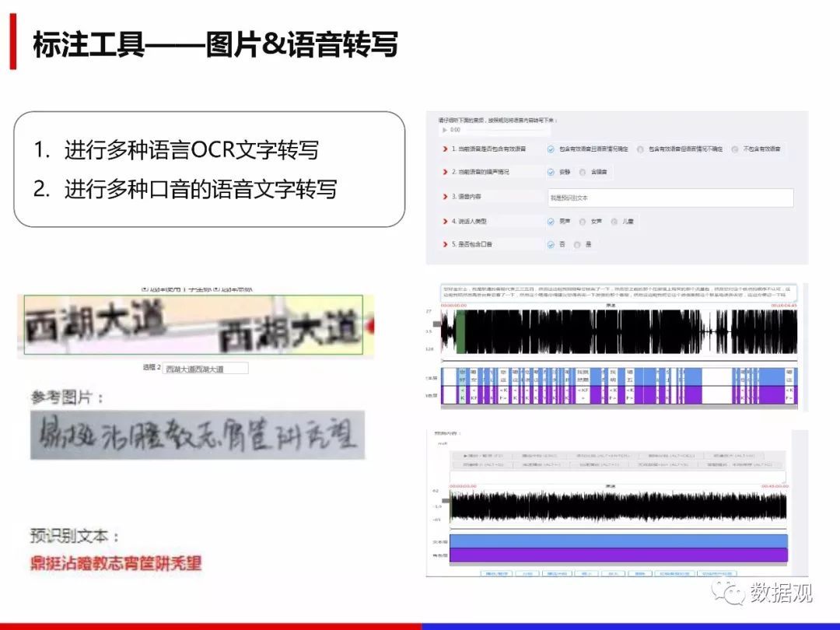Open the 西湖大道 street sign image
Viewport: 840px width, 630px height.
194,324
